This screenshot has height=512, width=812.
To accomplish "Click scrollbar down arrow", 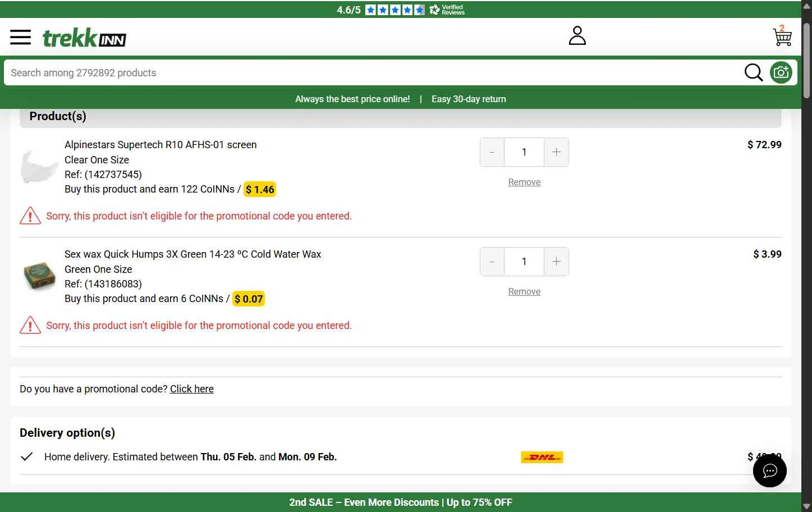I will [806, 506].
